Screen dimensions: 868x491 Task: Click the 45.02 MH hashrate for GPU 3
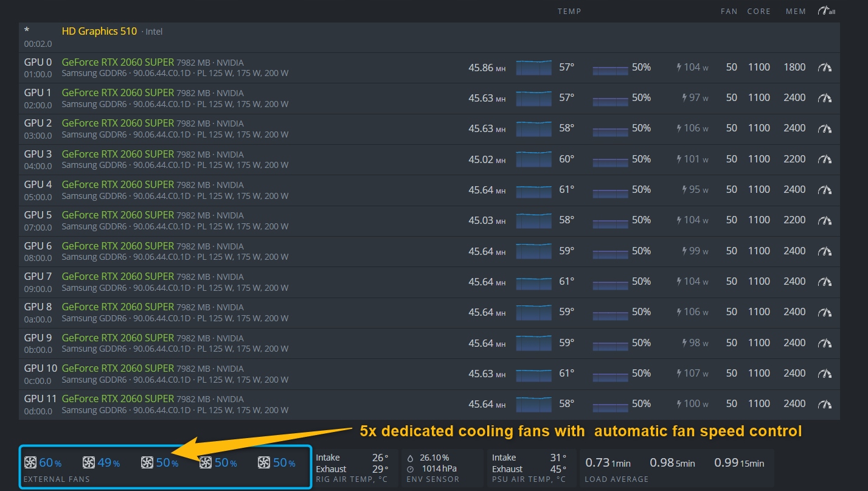487,159
